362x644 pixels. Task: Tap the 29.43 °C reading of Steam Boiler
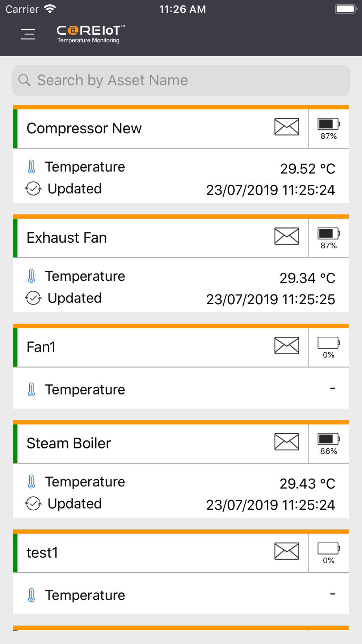point(307,484)
